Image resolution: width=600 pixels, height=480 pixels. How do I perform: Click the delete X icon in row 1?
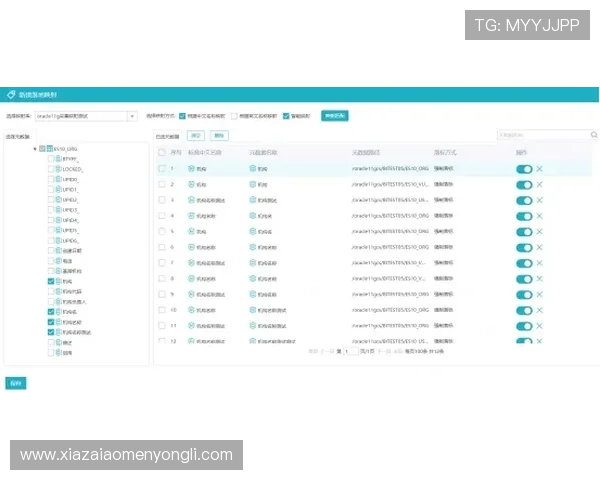click(x=540, y=169)
